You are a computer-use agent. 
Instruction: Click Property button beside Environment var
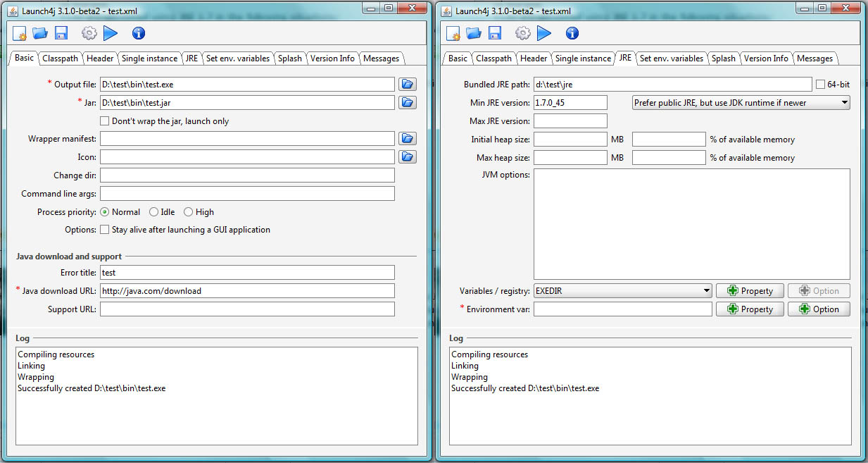pyautogui.click(x=750, y=309)
